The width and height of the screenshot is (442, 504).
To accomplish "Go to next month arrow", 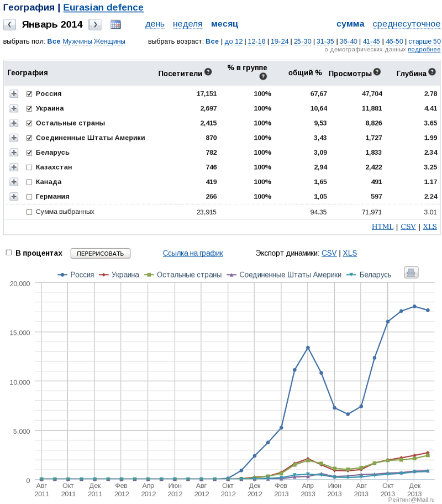I will [95, 24].
